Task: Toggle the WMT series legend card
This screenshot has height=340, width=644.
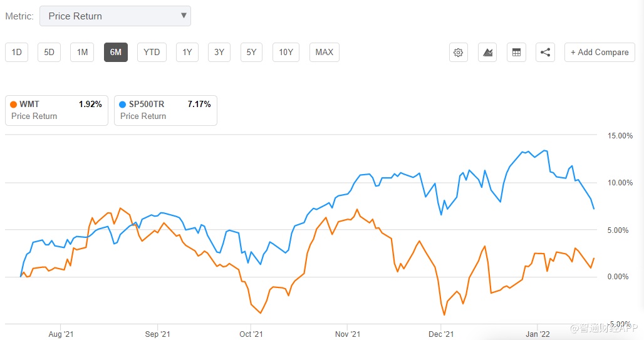Action: 56,110
